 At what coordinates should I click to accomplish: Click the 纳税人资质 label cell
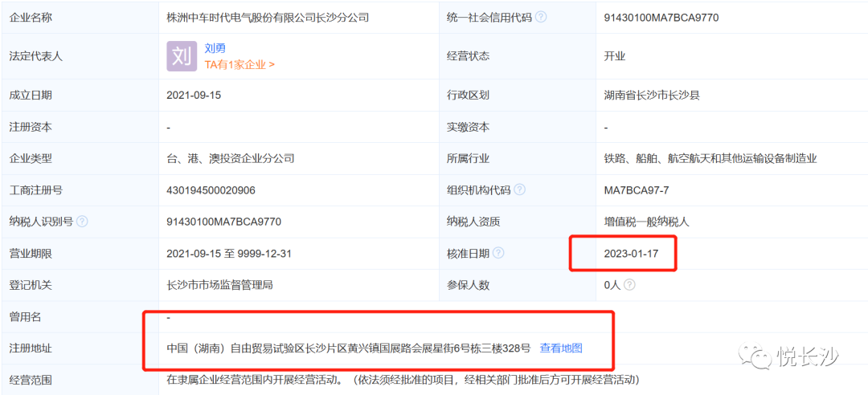pos(517,222)
